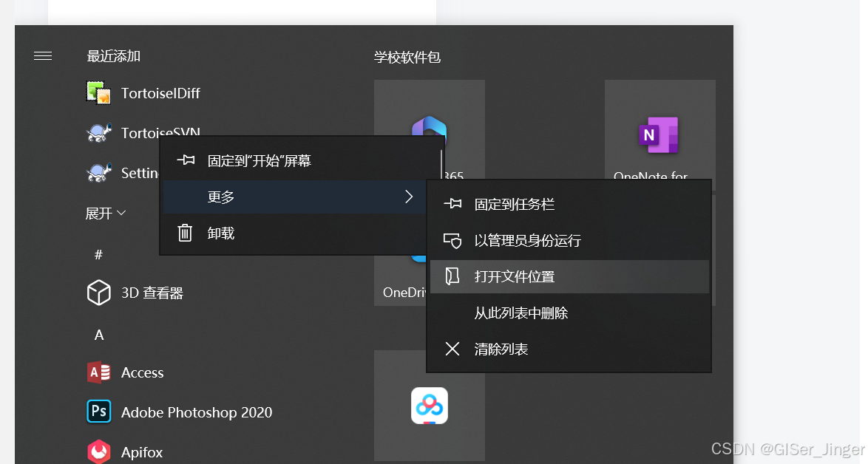
Task: Open the hamburger menu at top left
Action: click(43, 56)
